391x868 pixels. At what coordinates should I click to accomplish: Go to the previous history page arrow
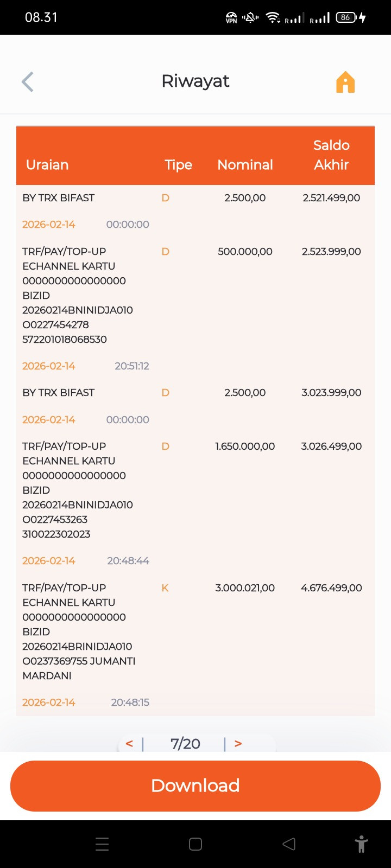pos(129,743)
